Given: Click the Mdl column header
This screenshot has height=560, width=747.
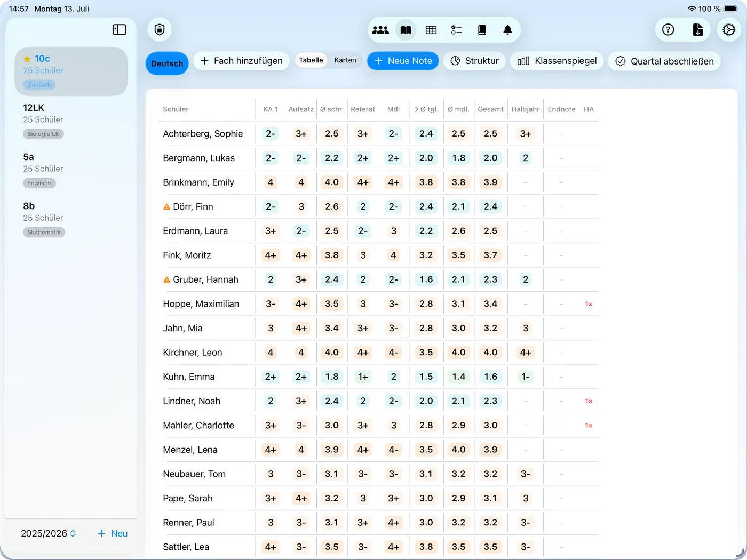Looking at the screenshot, I should 393,109.
